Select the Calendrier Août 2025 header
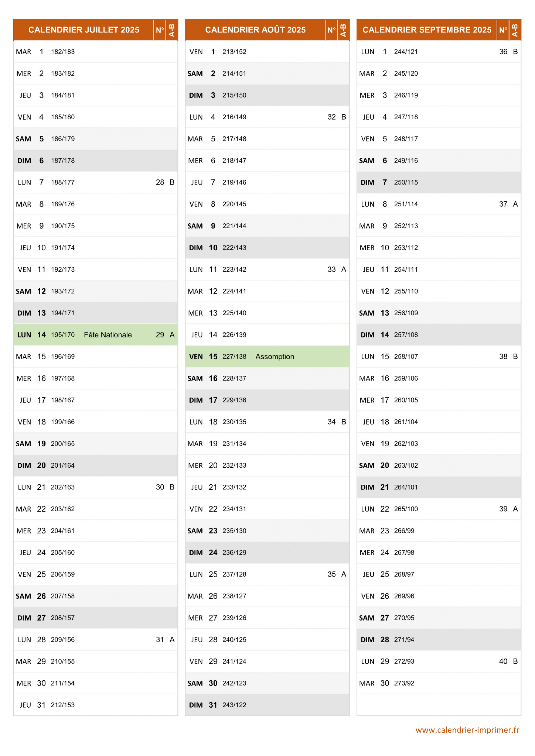This screenshot has height=756, width=535. pos(255,30)
